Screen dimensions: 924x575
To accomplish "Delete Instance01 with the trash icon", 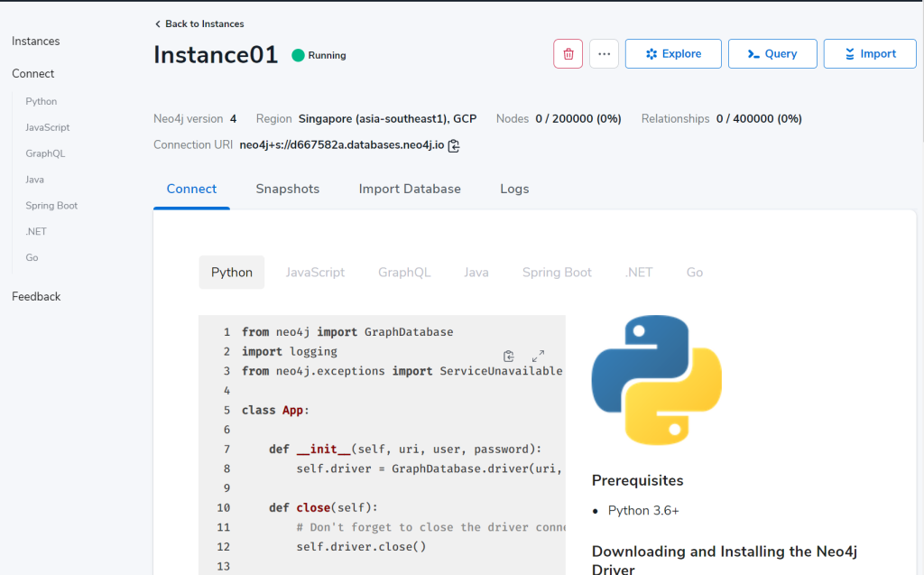I will [568, 53].
